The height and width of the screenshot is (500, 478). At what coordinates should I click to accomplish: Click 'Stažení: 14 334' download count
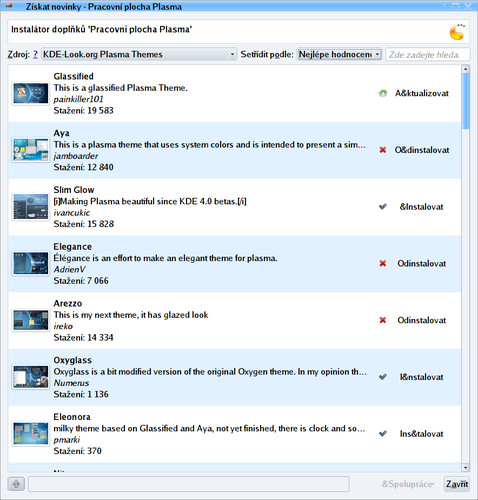(83, 337)
